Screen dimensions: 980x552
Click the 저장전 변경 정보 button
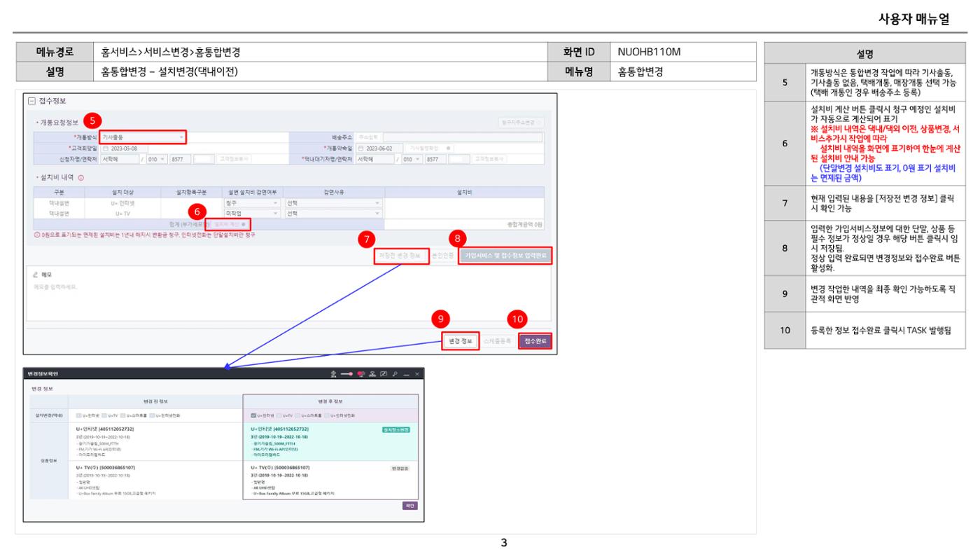click(400, 256)
